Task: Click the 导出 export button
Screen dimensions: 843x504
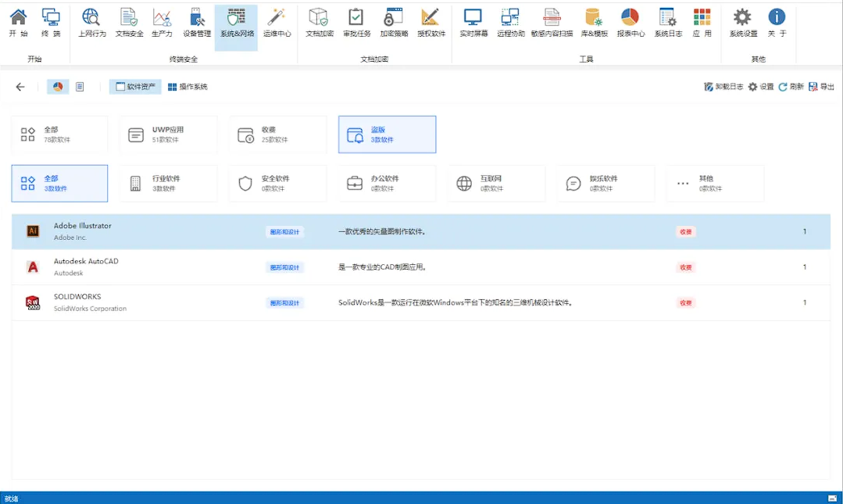Action: (821, 87)
